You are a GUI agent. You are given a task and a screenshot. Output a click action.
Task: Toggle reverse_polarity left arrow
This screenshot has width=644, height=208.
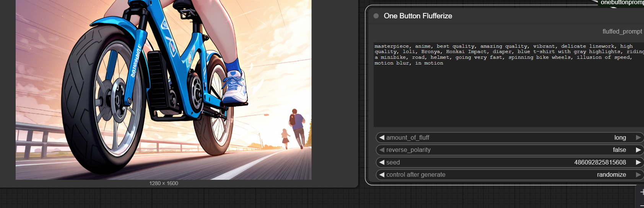click(x=382, y=150)
